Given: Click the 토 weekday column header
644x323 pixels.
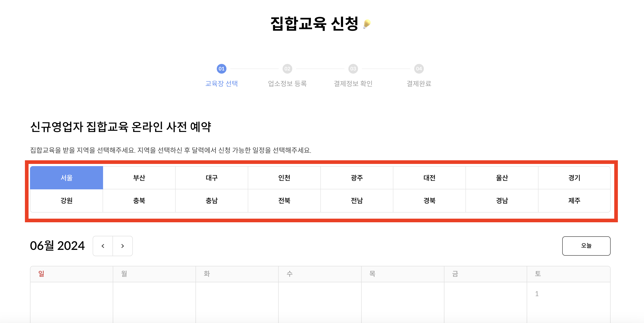Looking at the screenshot, I should (x=538, y=274).
